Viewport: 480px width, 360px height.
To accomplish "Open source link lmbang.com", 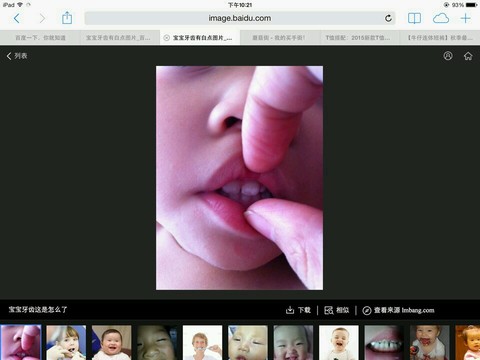I will (399, 310).
